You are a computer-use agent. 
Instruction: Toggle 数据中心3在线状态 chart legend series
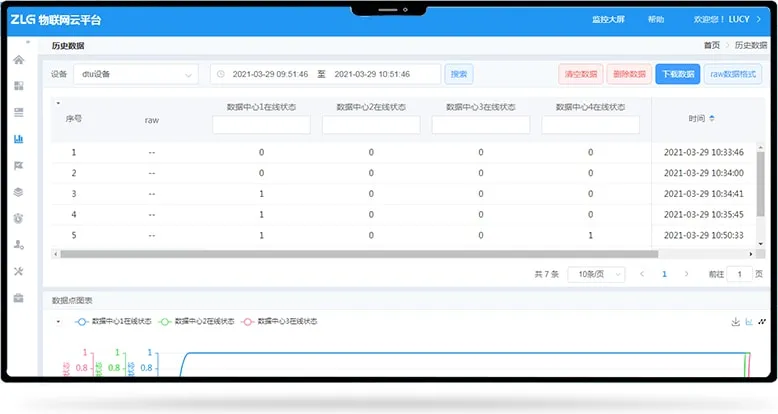point(278,322)
